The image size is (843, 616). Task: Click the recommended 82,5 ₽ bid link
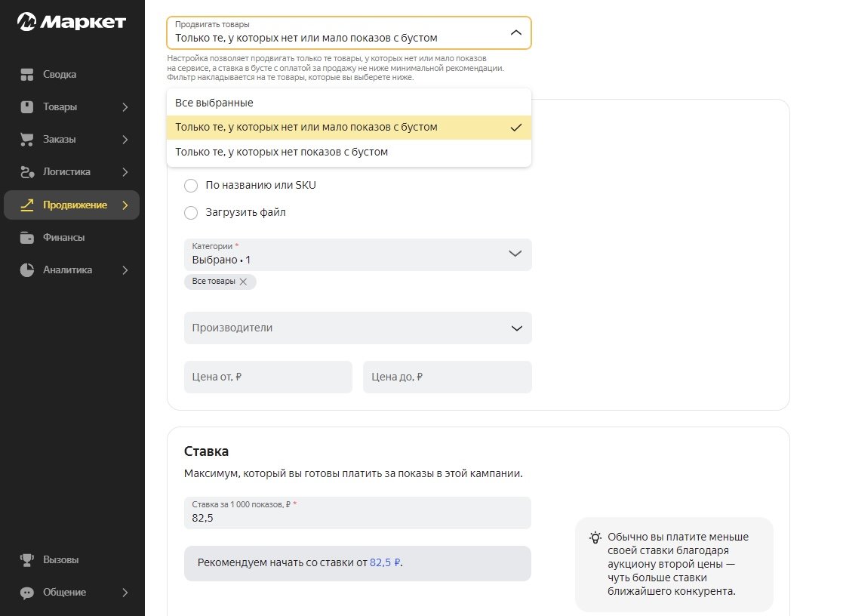coord(385,563)
